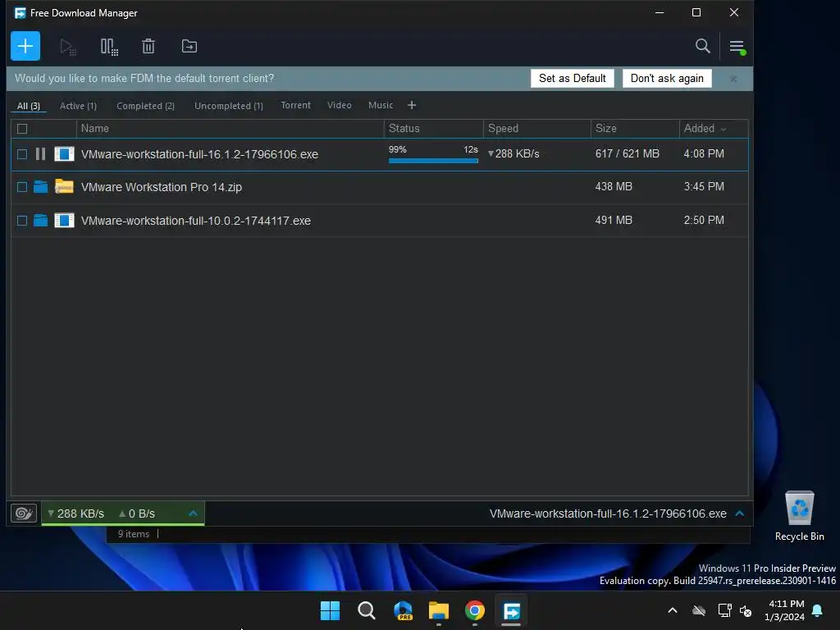The height and width of the screenshot is (630, 840).
Task: Open the notification bell in system tray
Action: point(818,610)
